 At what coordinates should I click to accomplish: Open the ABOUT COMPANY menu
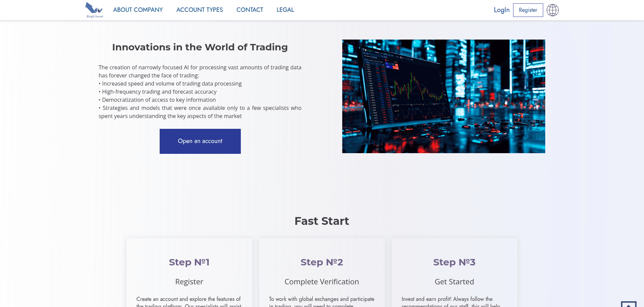[x=138, y=10]
